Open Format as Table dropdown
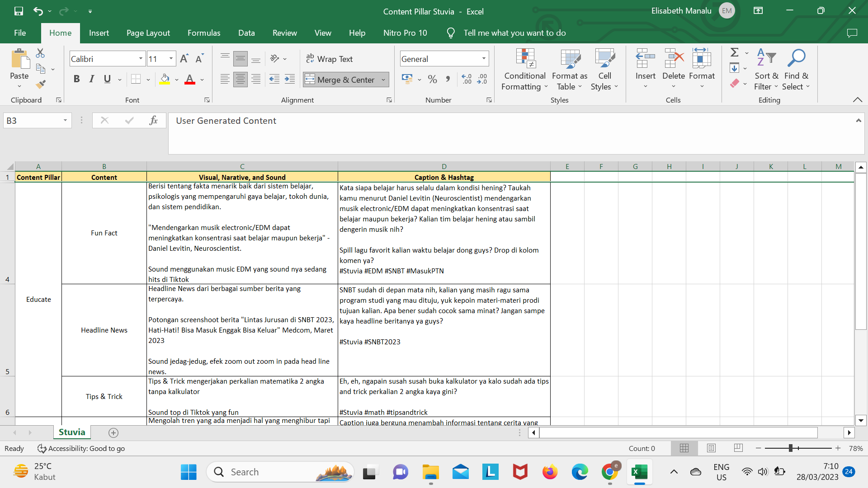 pos(570,70)
